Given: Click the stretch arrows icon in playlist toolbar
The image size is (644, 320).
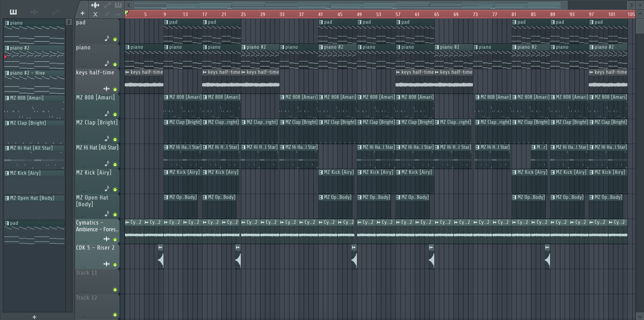Looking at the screenshot, I should tap(118, 14).
